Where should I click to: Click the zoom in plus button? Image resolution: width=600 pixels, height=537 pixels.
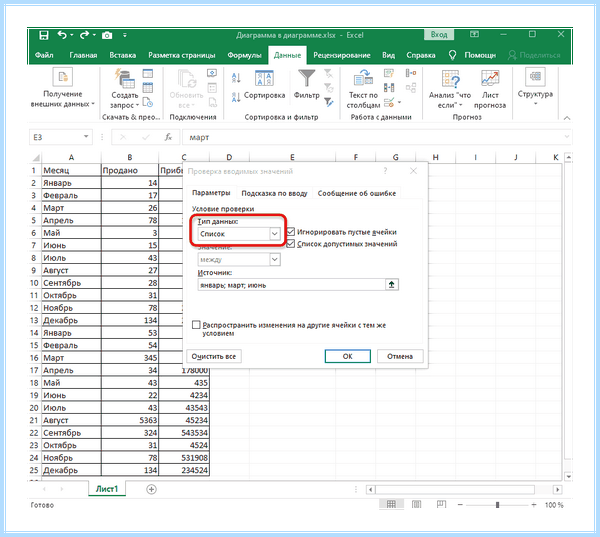tap(534, 505)
